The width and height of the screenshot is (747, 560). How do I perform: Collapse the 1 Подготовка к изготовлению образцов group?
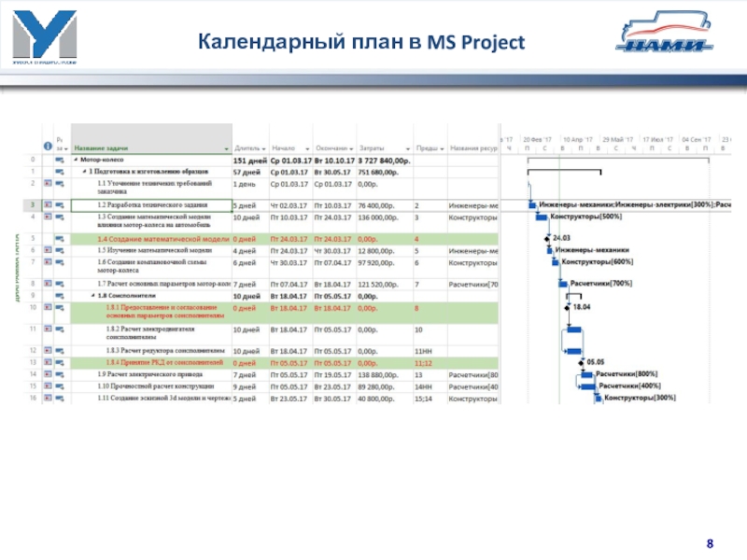[84, 172]
